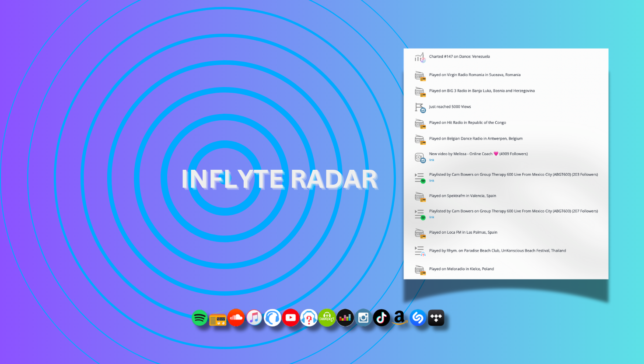
Task: Click the Instagram icon in the icon row
Action: [x=363, y=318]
